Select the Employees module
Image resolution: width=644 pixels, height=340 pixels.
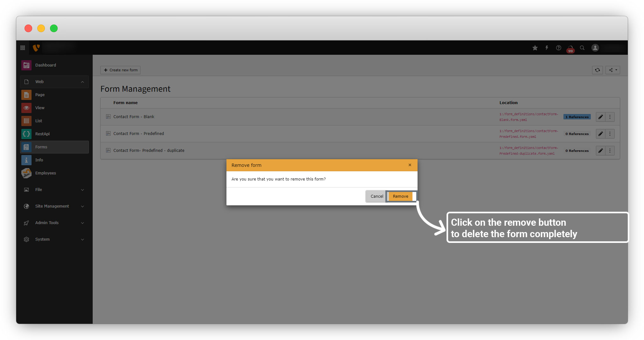[x=45, y=173]
